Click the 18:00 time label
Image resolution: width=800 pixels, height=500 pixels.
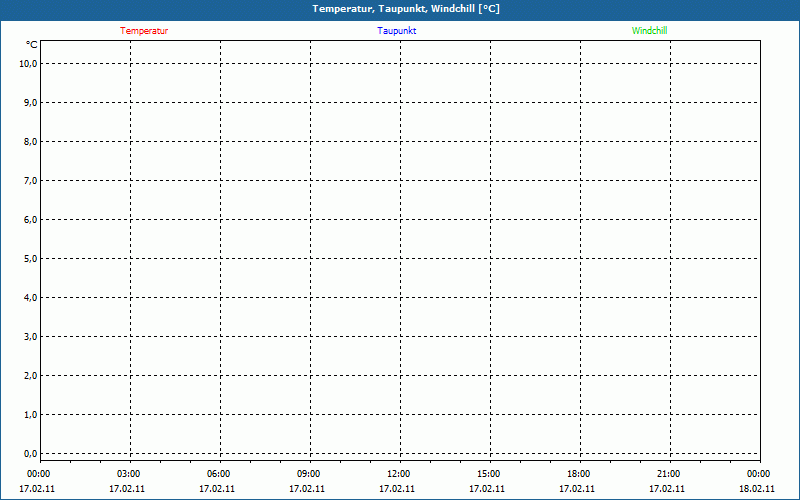click(x=578, y=474)
